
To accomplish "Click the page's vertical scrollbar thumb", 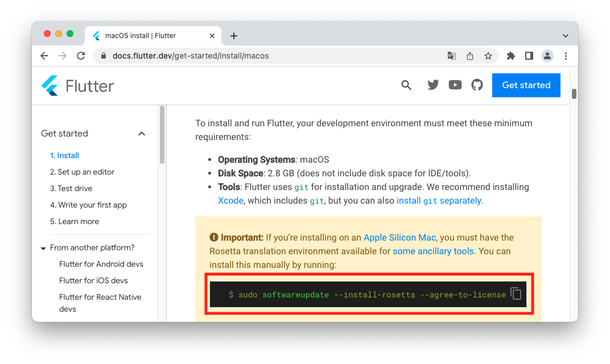I will point(574,94).
